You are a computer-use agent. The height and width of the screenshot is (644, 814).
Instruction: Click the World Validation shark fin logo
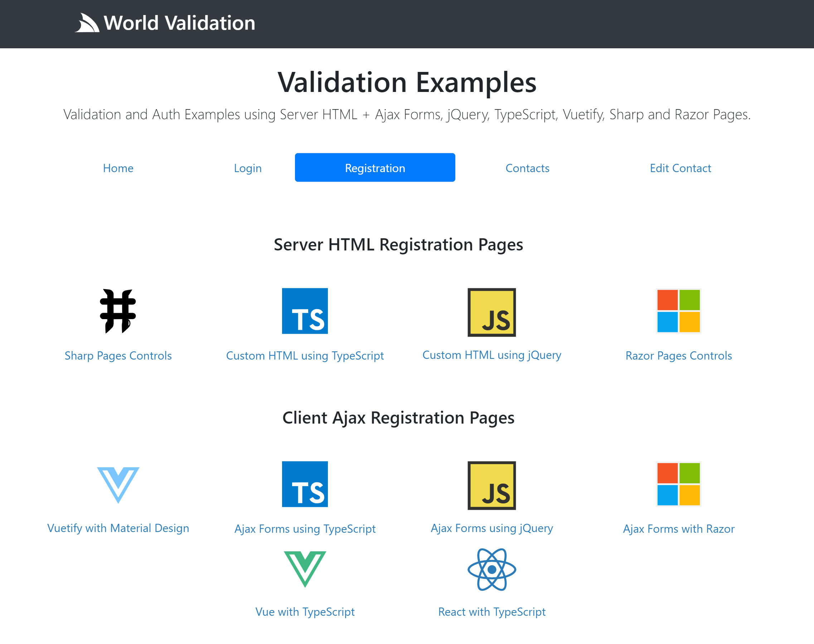click(x=87, y=23)
